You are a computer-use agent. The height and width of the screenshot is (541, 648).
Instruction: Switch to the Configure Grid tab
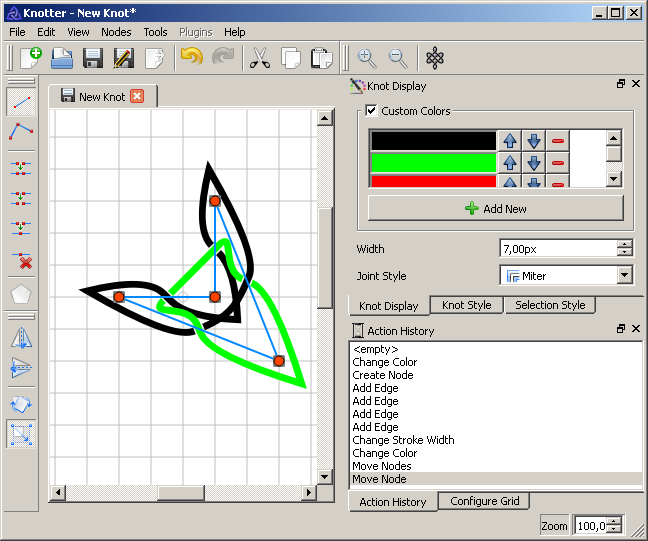[484, 501]
